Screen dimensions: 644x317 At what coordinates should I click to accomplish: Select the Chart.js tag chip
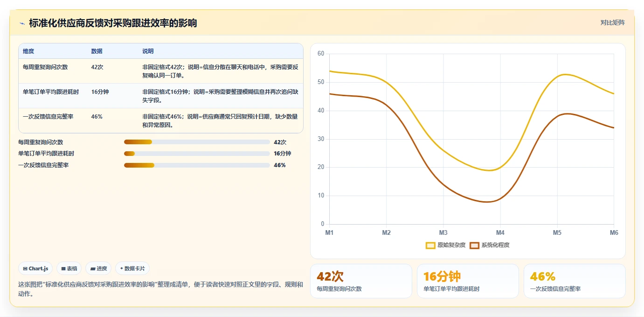point(35,268)
